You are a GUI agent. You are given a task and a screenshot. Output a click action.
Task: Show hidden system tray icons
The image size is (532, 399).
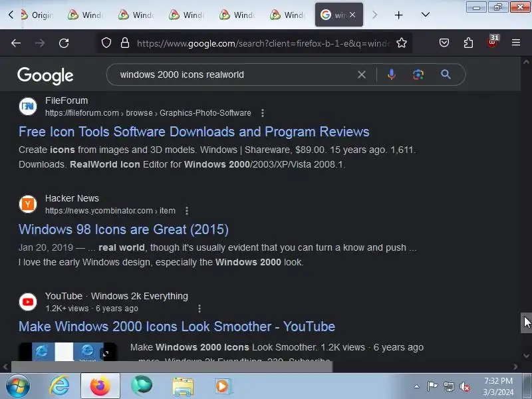[417, 386]
